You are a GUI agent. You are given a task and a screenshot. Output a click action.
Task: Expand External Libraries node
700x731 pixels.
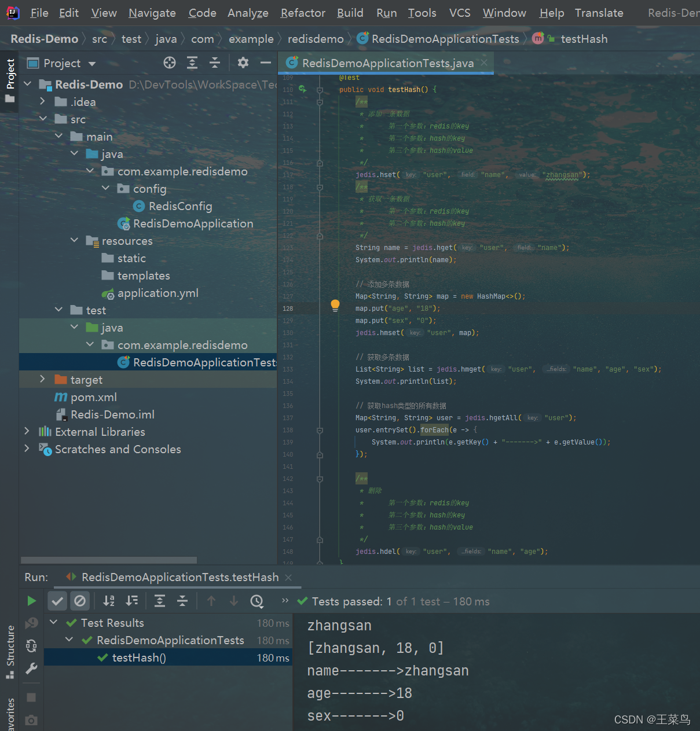pyautogui.click(x=27, y=432)
